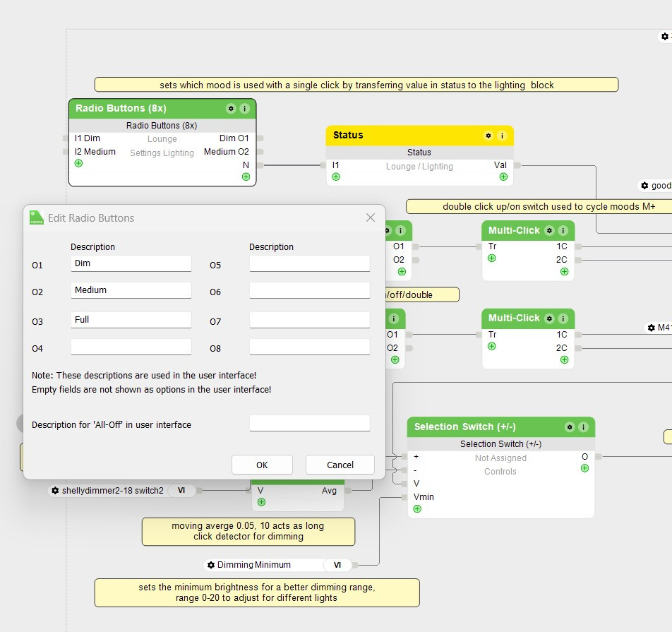Select note about single click mood transfer
This screenshot has height=632, width=672.
356,85
